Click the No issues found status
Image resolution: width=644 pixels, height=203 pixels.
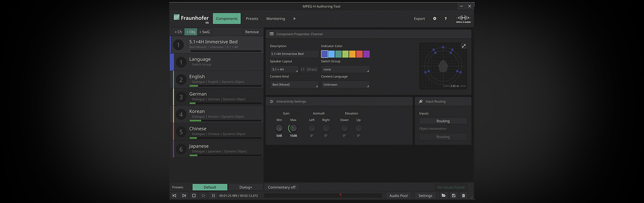(451, 187)
